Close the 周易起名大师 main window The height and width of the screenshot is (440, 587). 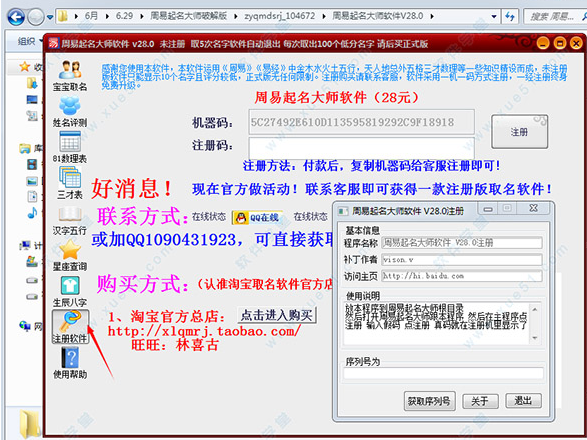[x=577, y=43]
